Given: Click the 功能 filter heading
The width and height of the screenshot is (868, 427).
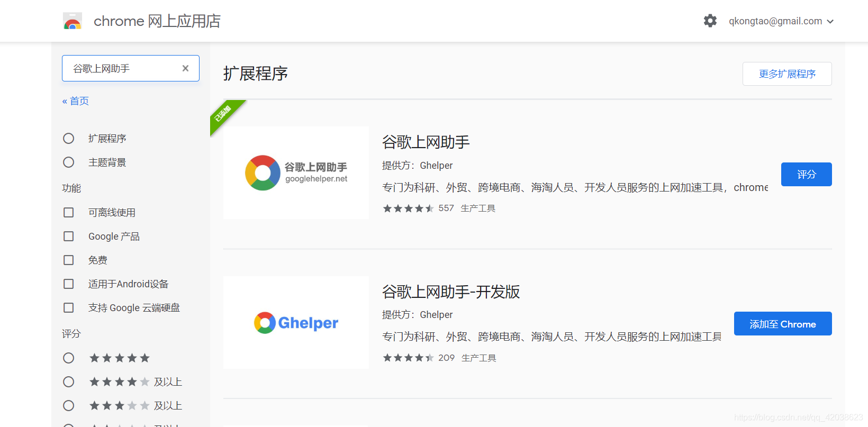Looking at the screenshot, I should click(71, 188).
